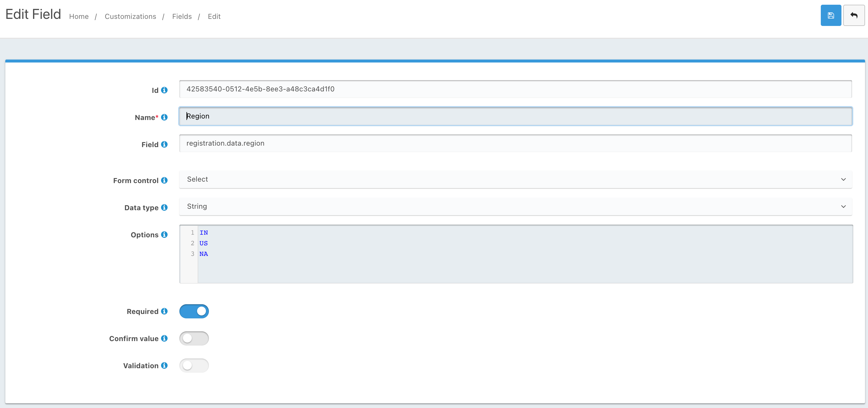Click the Id input field
The image size is (868, 408).
tap(515, 89)
